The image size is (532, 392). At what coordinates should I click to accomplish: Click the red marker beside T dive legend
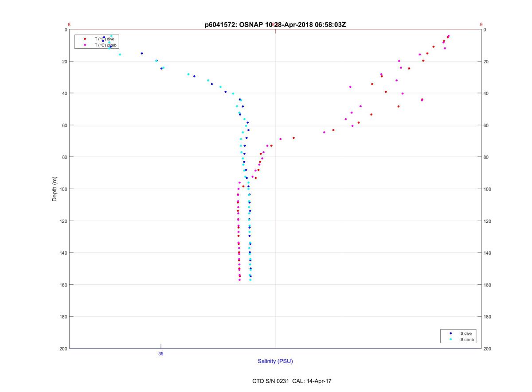pos(85,39)
